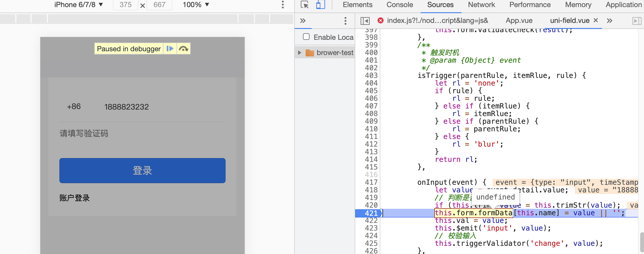
Task: Click the 登录 login button
Action: point(142,171)
